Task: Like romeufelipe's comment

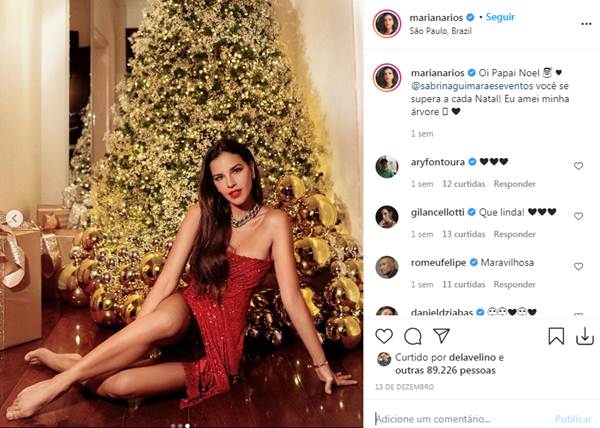Action: (x=578, y=267)
